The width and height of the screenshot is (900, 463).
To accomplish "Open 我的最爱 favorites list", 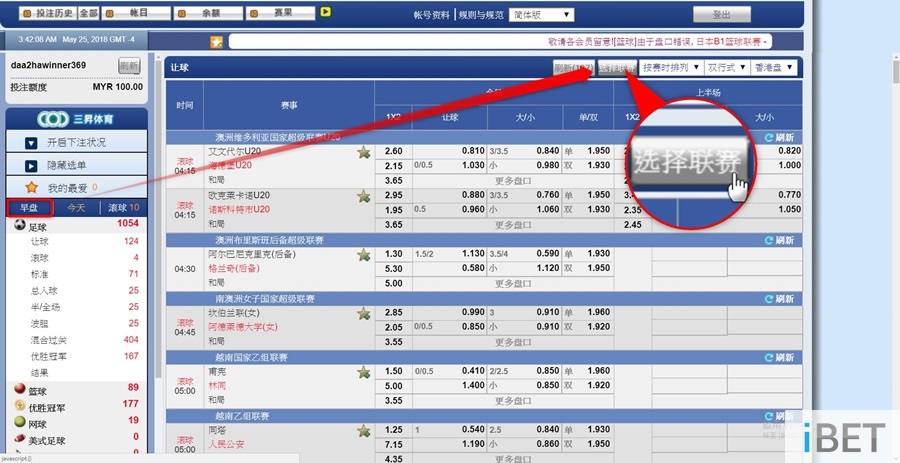I will click(76, 187).
